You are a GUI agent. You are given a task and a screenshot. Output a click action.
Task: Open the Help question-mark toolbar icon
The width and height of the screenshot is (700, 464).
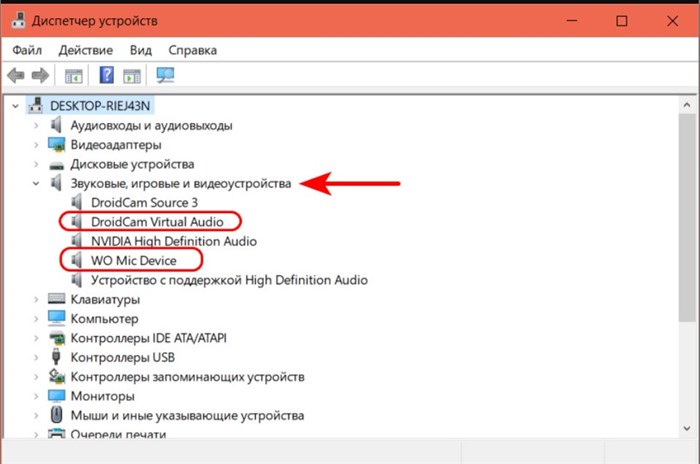tap(106, 75)
